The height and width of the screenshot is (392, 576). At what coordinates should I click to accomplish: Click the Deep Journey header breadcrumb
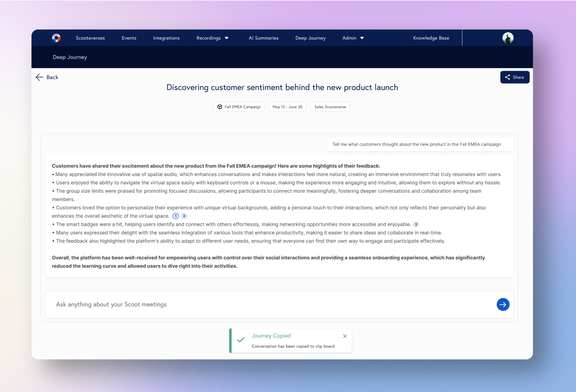click(x=70, y=57)
